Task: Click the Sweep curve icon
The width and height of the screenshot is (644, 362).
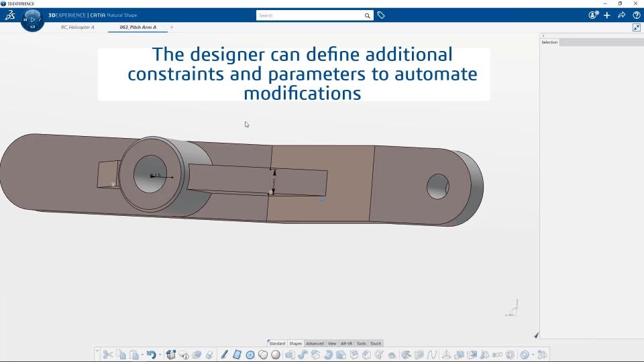Action: click(x=303, y=355)
